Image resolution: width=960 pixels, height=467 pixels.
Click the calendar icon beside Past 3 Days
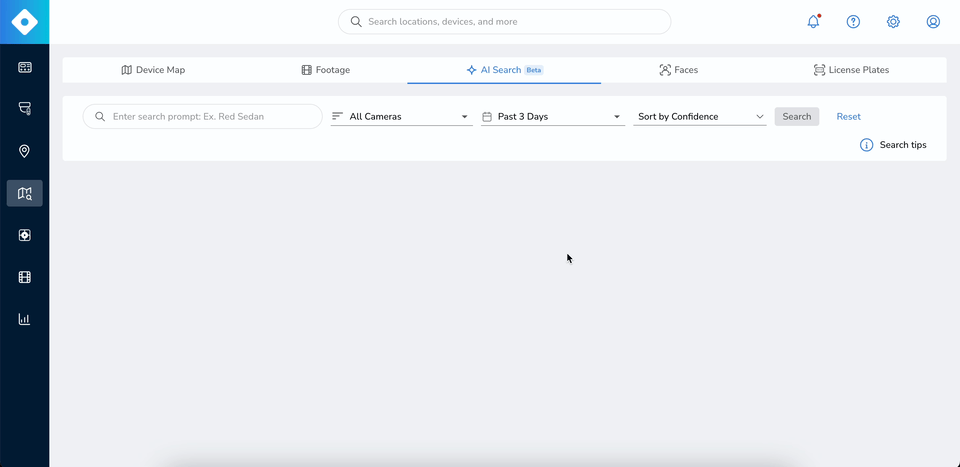487,116
